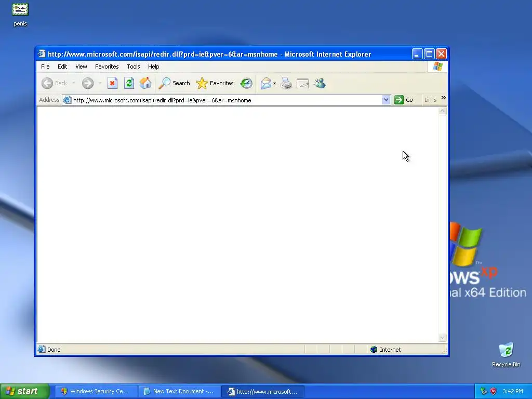Click the Done status bar text
Screen dimensions: 532x399
point(54,350)
